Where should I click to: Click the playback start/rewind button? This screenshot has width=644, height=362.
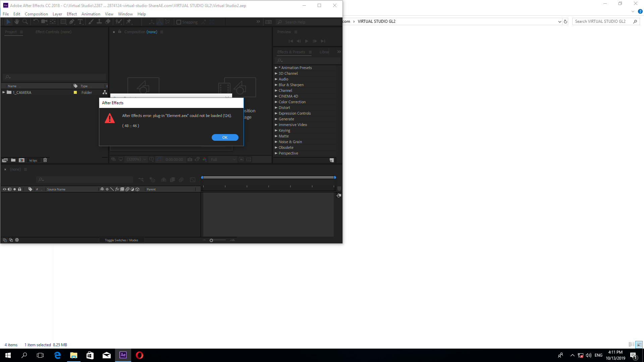tap(290, 41)
